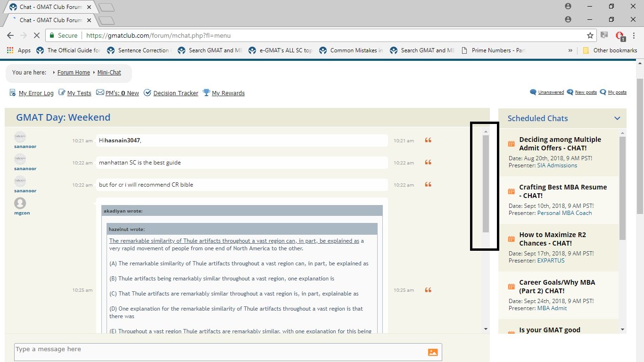
Task: Click the calendar icon beside Crafting Best MBA Resume
Action: pos(511,191)
